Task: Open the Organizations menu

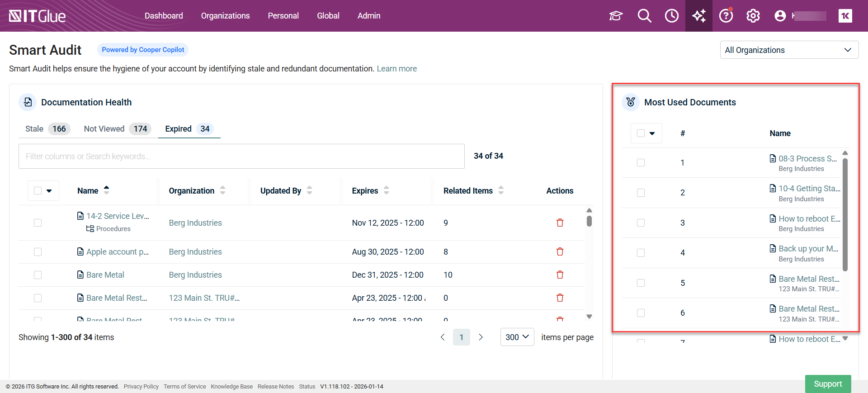Action: tap(225, 16)
